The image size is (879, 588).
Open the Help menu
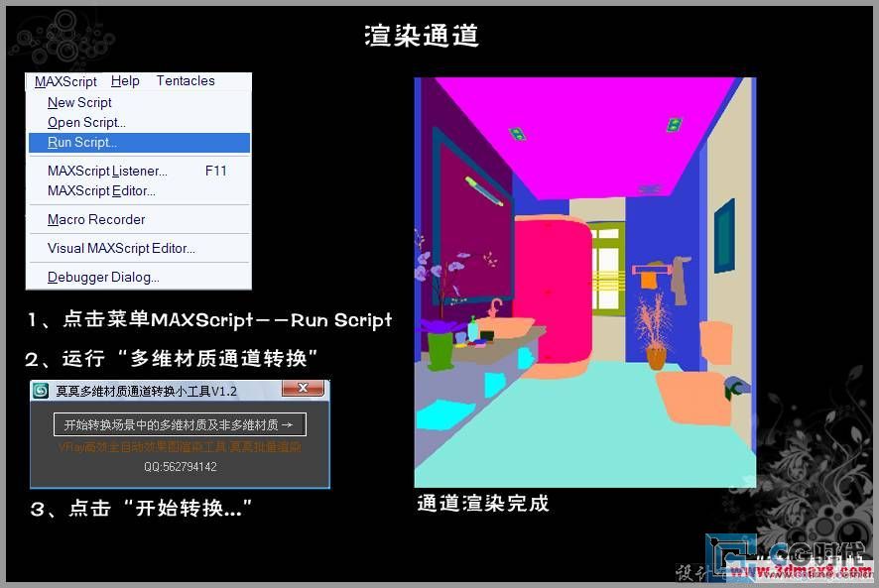tap(125, 81)
